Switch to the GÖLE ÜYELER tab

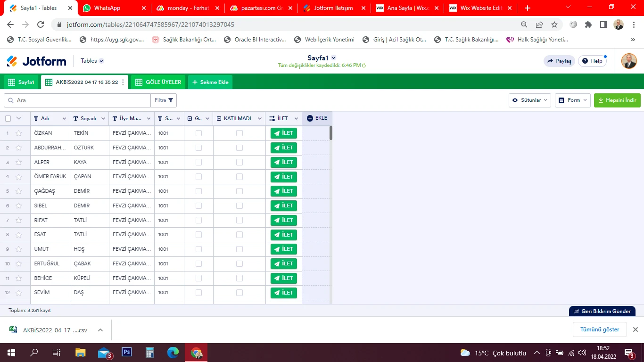(x=157, y=82)
